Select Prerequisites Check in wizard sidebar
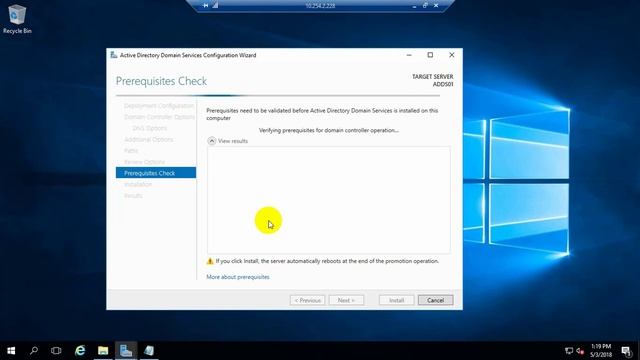This screenshot has height=360, width=640. pos(156,173)
